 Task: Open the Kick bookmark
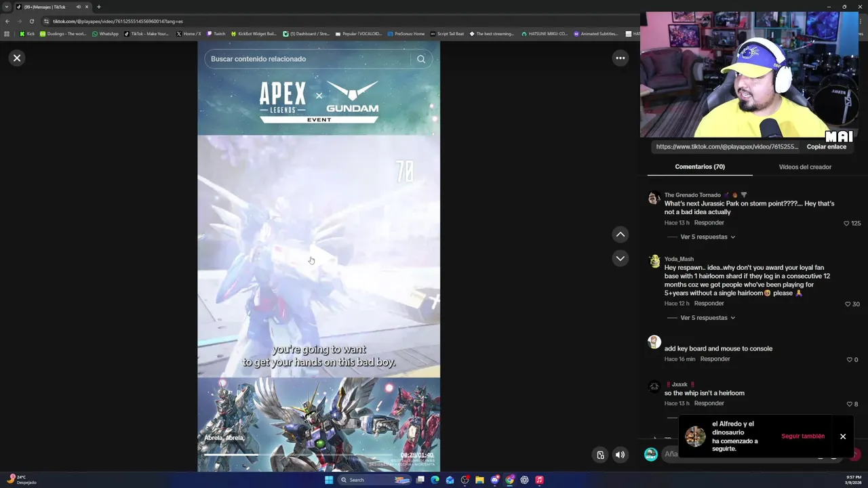(x=27, y=33)
